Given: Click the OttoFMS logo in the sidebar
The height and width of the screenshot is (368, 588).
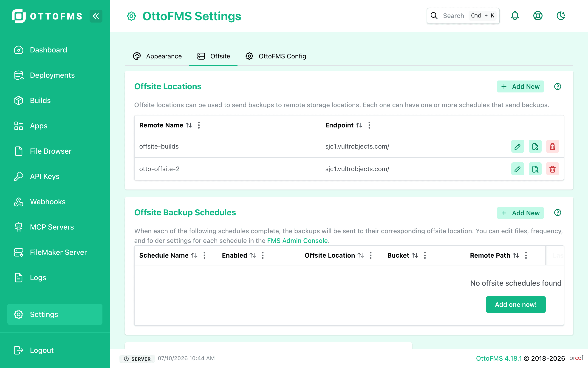Looking at the screenshot, I should pos(47,16).
